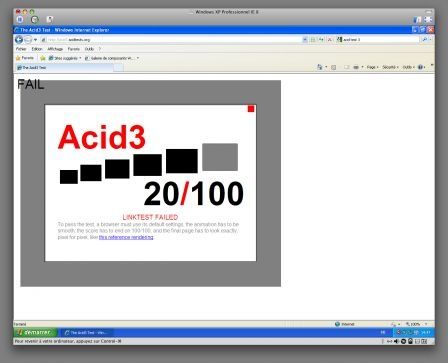Screen dimensions: 448x363
Task: Open the Favoris menu
Action: point(74,49)
